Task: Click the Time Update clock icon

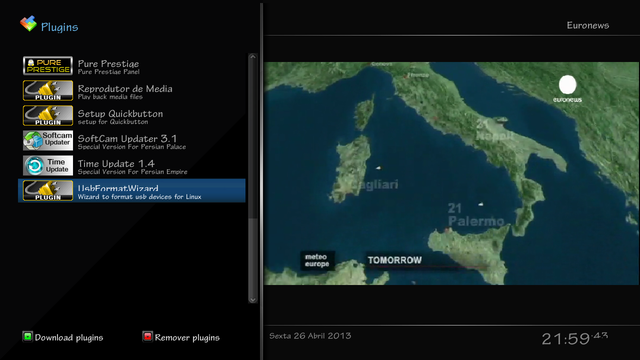Action: pyautogui.click(x=48, y=165)
